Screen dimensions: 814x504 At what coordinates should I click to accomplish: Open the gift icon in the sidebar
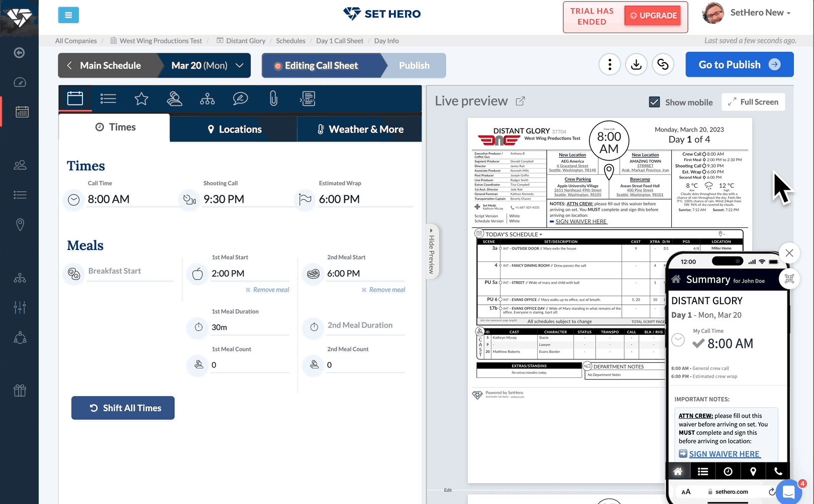(x=20, y=390)
